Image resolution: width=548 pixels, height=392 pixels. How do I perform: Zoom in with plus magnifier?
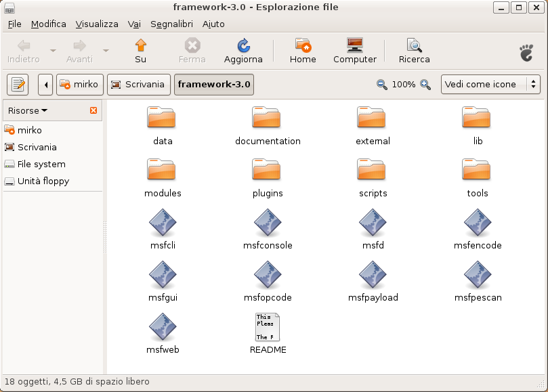tap(425, 85)
